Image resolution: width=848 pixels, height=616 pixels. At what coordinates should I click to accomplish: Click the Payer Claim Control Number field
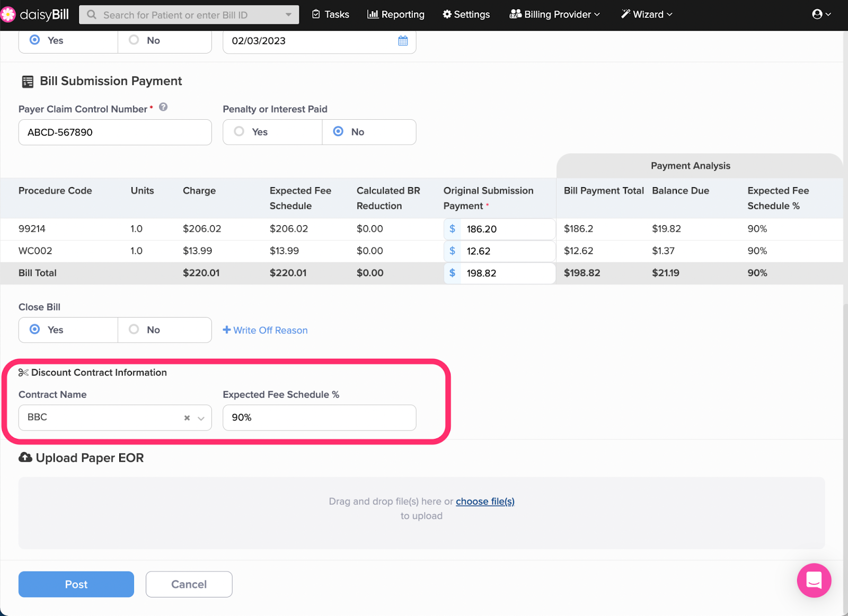point(115,132)
